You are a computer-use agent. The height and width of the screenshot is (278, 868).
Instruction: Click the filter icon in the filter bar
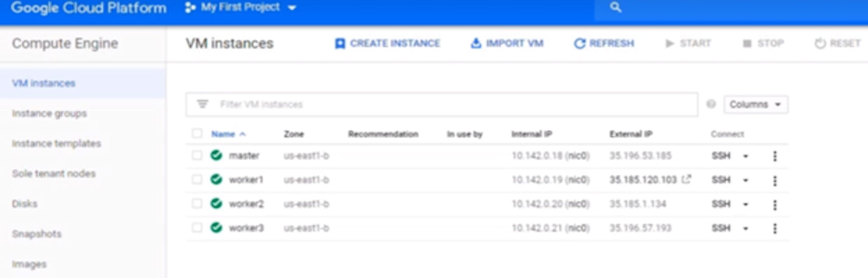203,104
